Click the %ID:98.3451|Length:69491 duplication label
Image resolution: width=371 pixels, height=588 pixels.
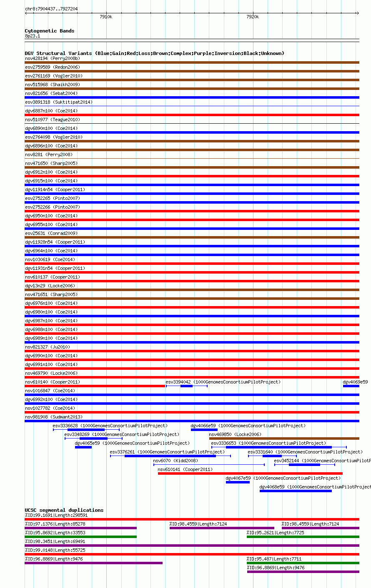pos(55,541)
